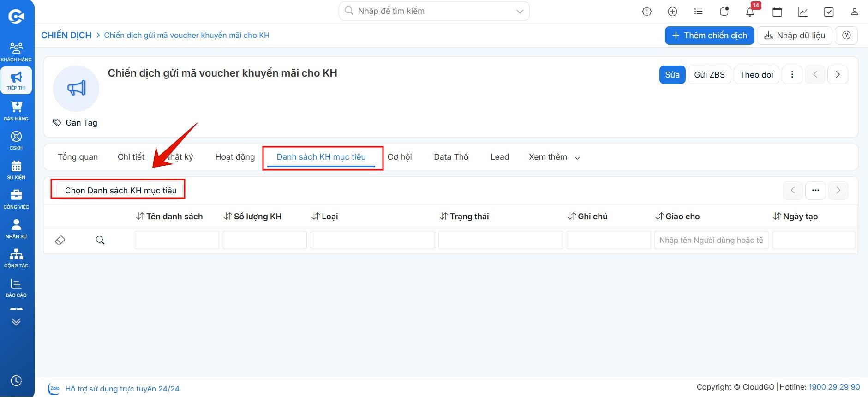Screen dimensions: 868x397
Task: Sort by Tên danh sách column
Action: coord(169,217)
